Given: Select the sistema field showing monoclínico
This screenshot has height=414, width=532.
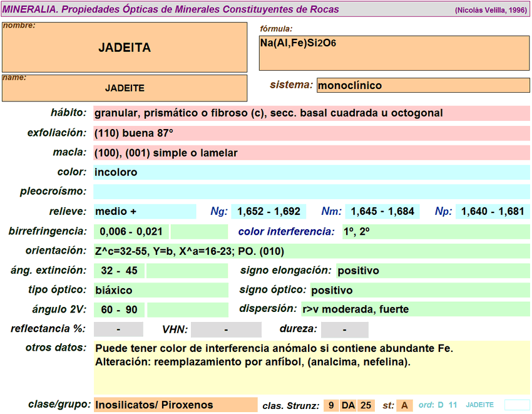Looking at the screenshot, I should (423, 85).
